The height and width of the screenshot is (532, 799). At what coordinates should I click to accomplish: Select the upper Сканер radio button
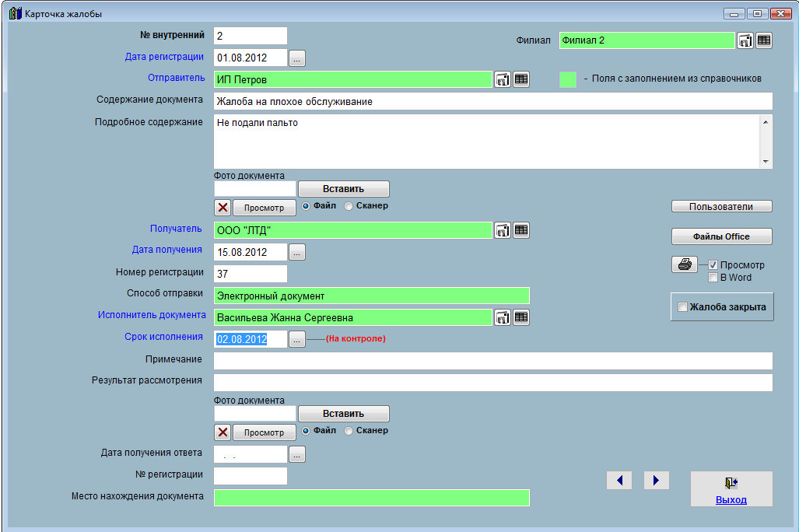(x=349, y=206)
